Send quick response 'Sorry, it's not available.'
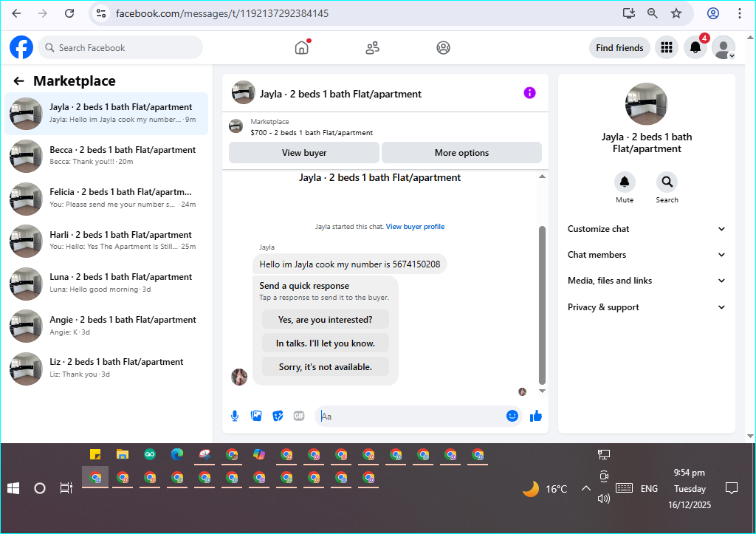756x534 pixels. point(326,366)
